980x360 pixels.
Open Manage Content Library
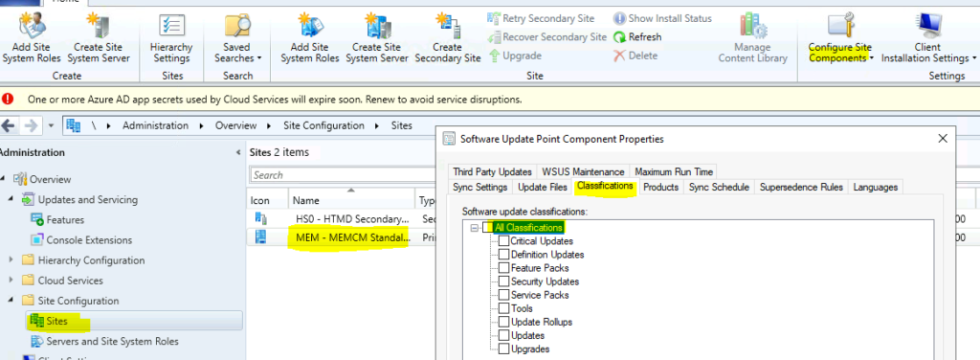tap(752, 37)
